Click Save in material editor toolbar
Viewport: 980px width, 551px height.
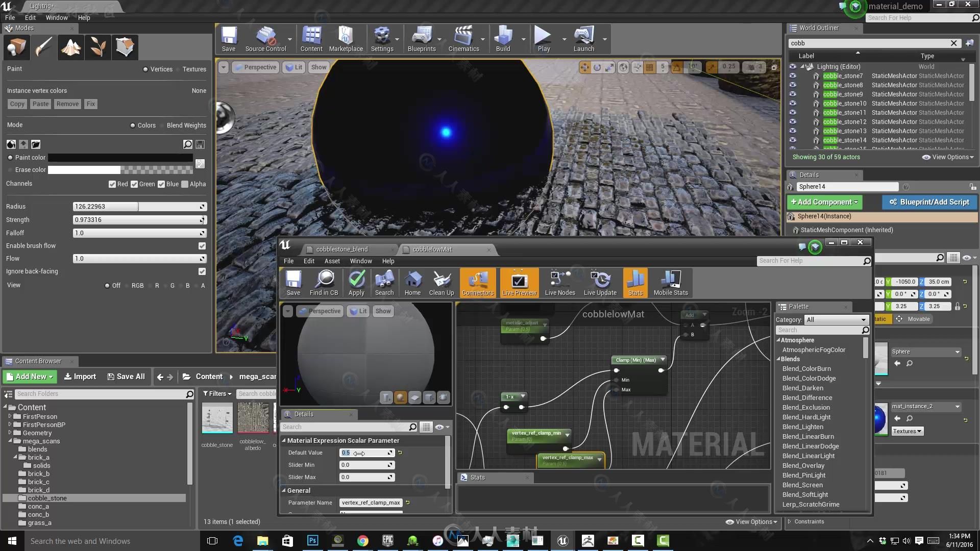pyautogui.click(x=293, y=283)
